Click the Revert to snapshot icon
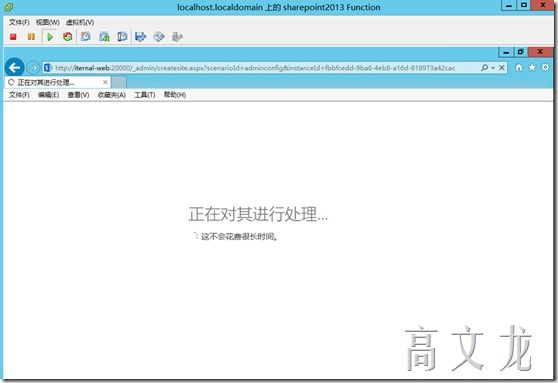558x383 pixels. click(104, 37)
